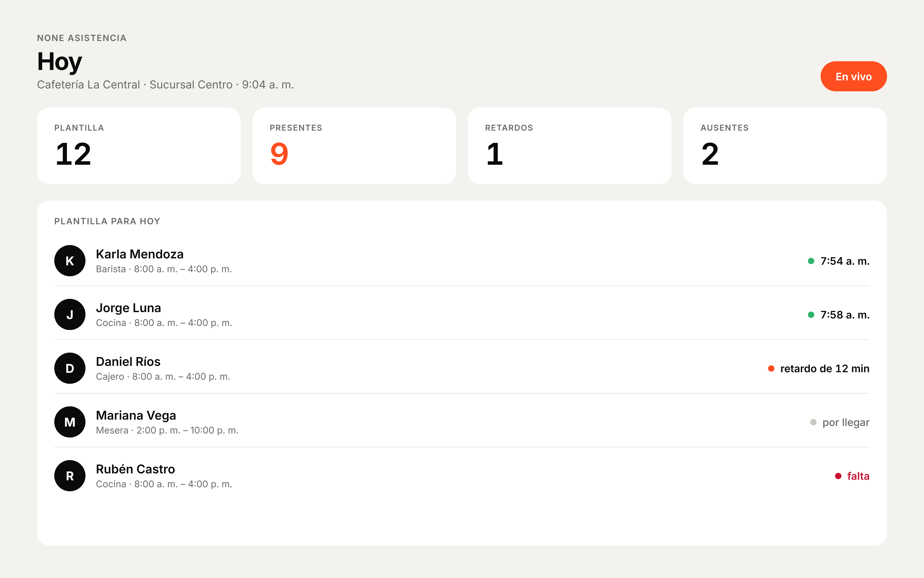The width and height of the screenshot is (924, 578).
Task: Click the name Mariana Vega
Action: click(136, 416)
